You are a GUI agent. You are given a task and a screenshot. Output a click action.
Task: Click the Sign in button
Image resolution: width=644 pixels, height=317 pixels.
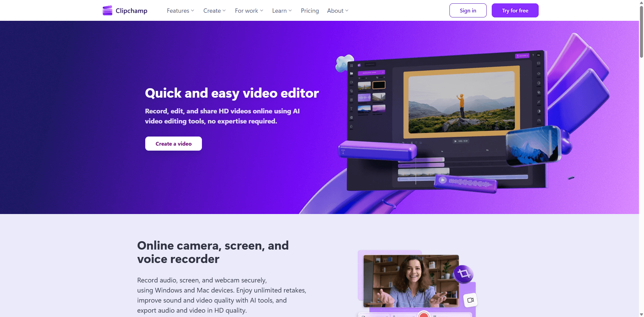[468, 10]
